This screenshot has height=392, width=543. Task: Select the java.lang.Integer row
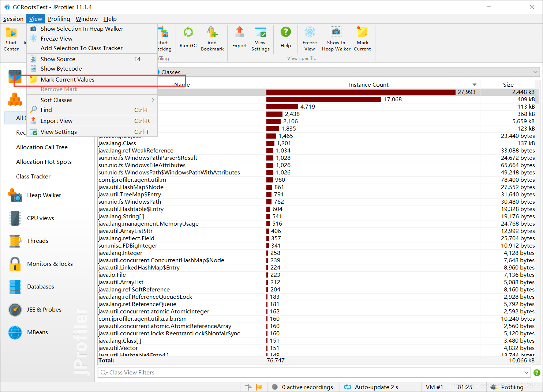[x=317, y=253]
